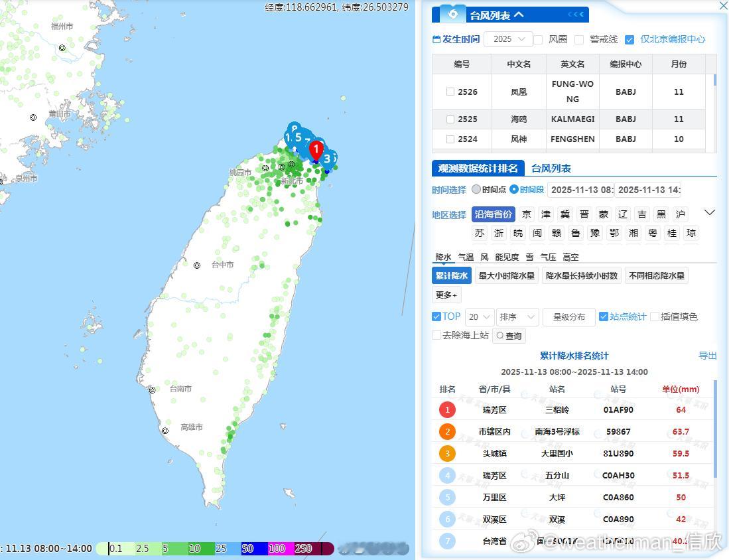Screen dimensions: 729x560
Task: Select the 时间段 radio button
Action: [513, 189]
